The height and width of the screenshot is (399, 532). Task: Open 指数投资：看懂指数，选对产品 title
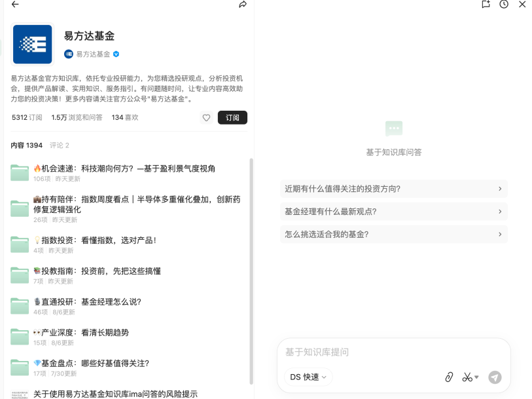click(95, 240)
